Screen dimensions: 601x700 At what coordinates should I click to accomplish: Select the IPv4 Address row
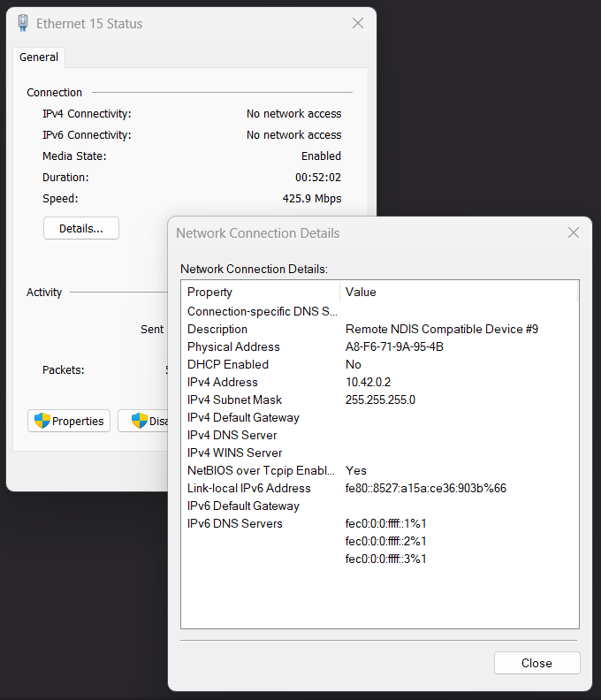(x=223, y=382)
